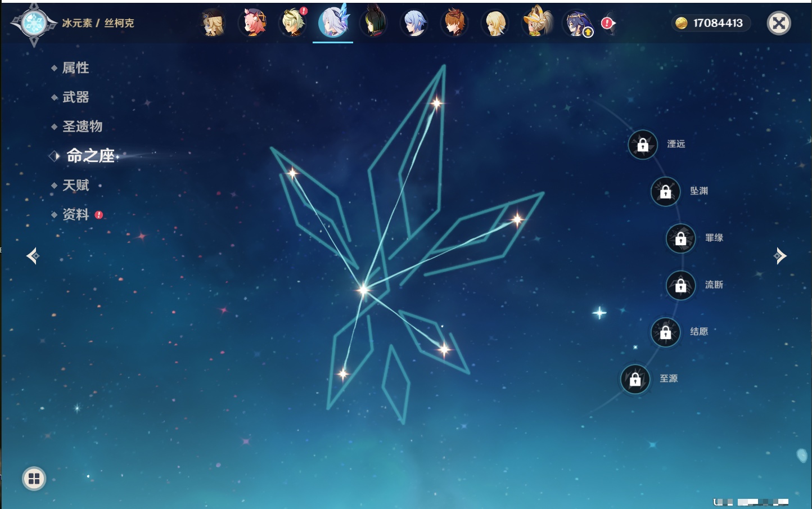Open locked constellation node 至源
812x509 pixels.
(x=635, y=379)
